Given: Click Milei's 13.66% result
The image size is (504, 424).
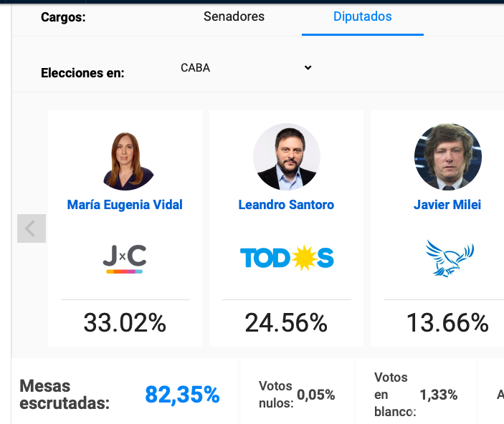Looking at the screenshot, I should click(447, 323).
